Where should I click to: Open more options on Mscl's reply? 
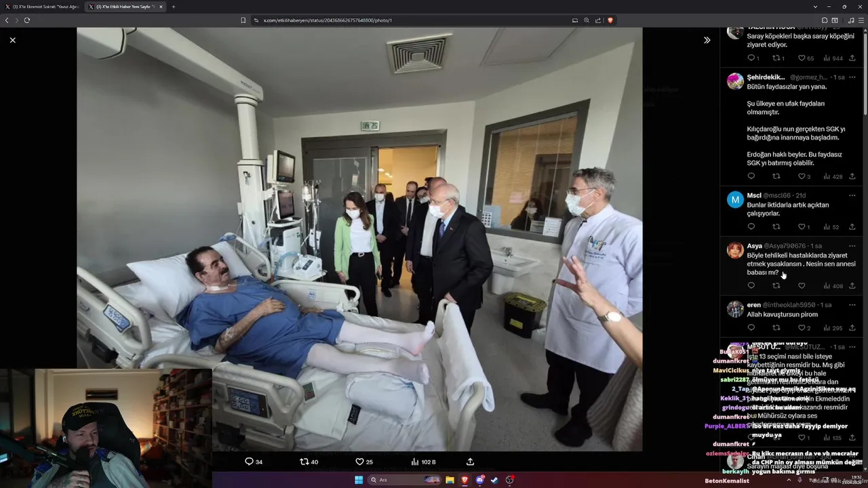[x=852, y=195]
